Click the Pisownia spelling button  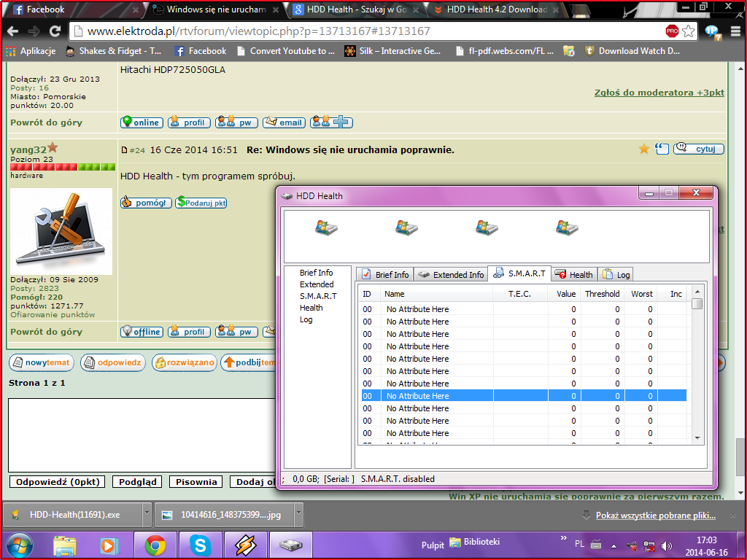(x=196, y=482)
